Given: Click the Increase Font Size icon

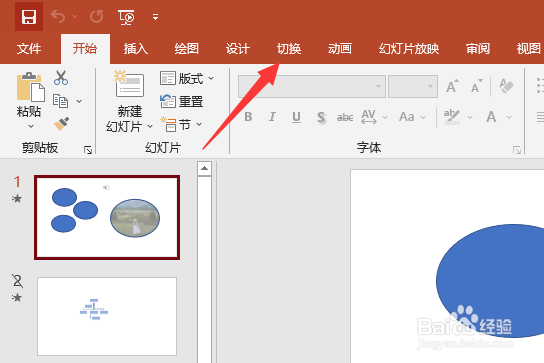Looking at the screenshot, I should tap(452, 86).
